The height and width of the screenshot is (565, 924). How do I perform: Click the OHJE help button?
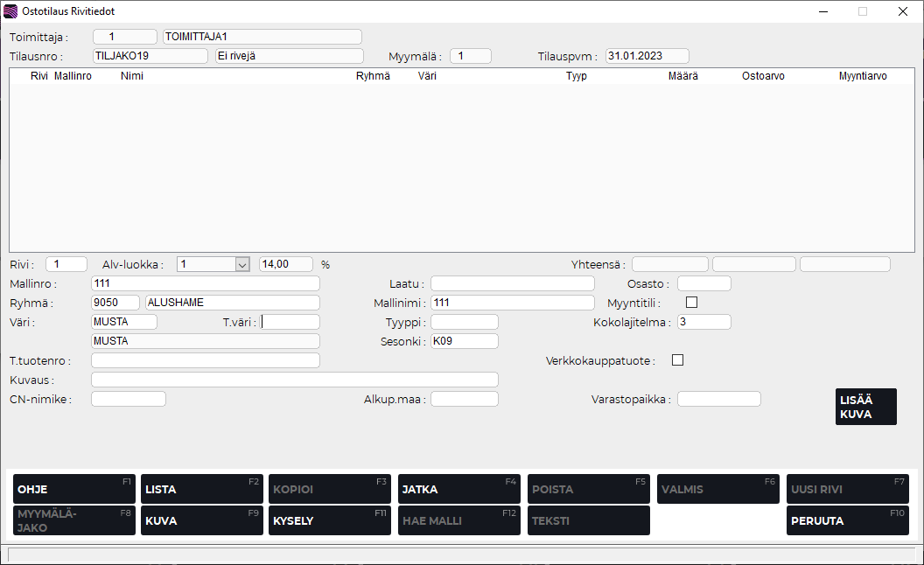tap(74, 489)
